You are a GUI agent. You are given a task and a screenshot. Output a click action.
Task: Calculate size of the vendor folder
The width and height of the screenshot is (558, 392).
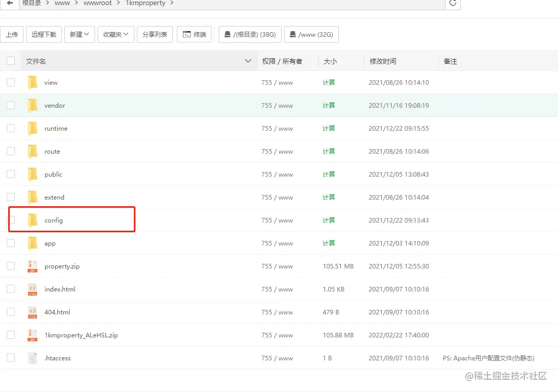click(329, 106)
